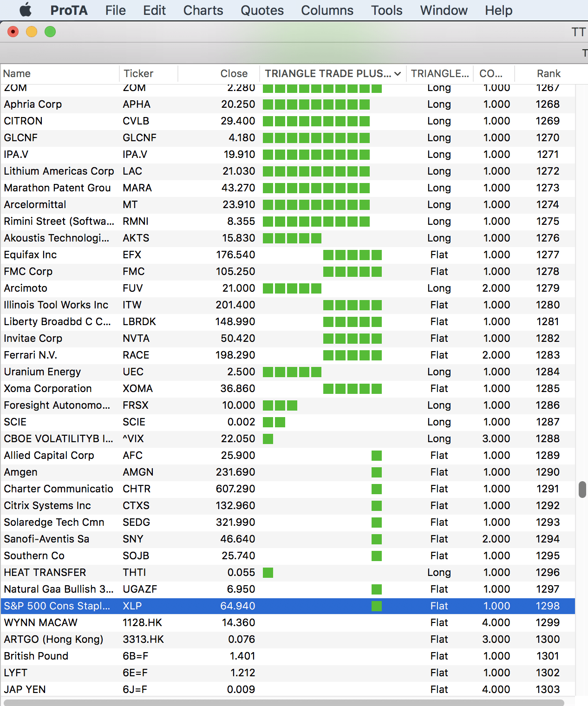588x706 pixels.
Task: Open the ProTA application menu
Action: pos(69,10)
